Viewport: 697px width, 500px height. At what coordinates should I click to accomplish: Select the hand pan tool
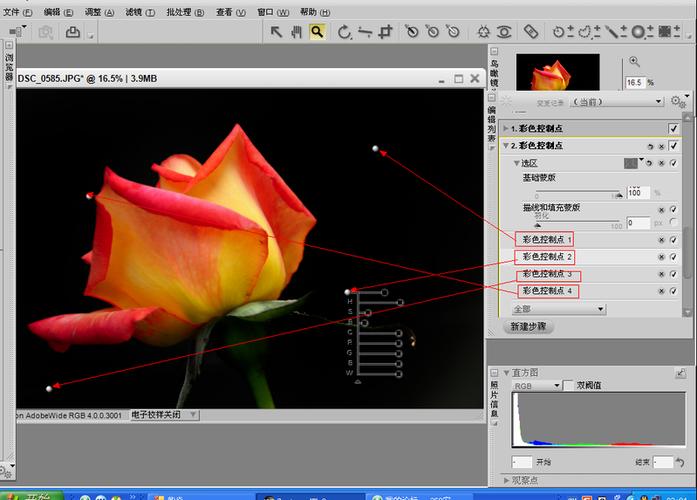(296, 32)
